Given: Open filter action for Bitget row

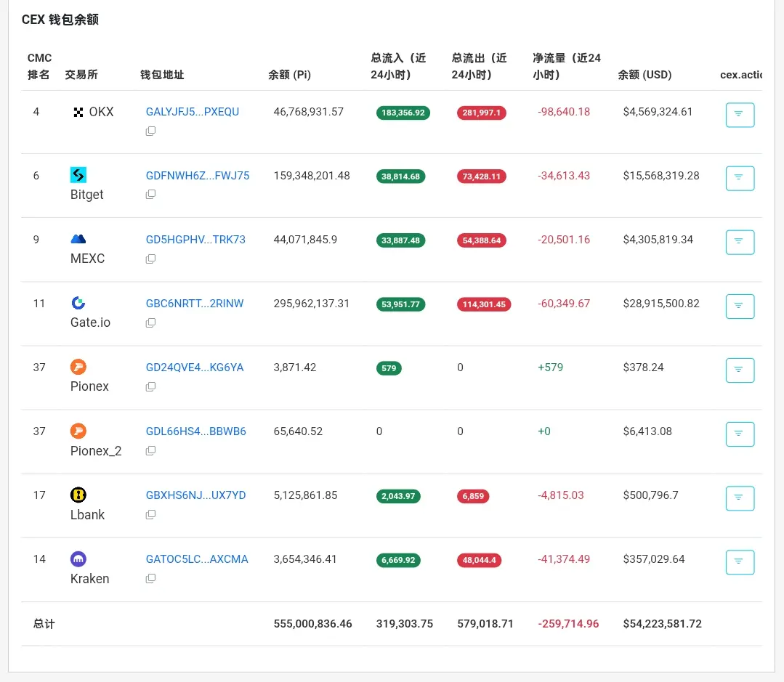Looking at the screenshot, I should [x=740, y=179].
